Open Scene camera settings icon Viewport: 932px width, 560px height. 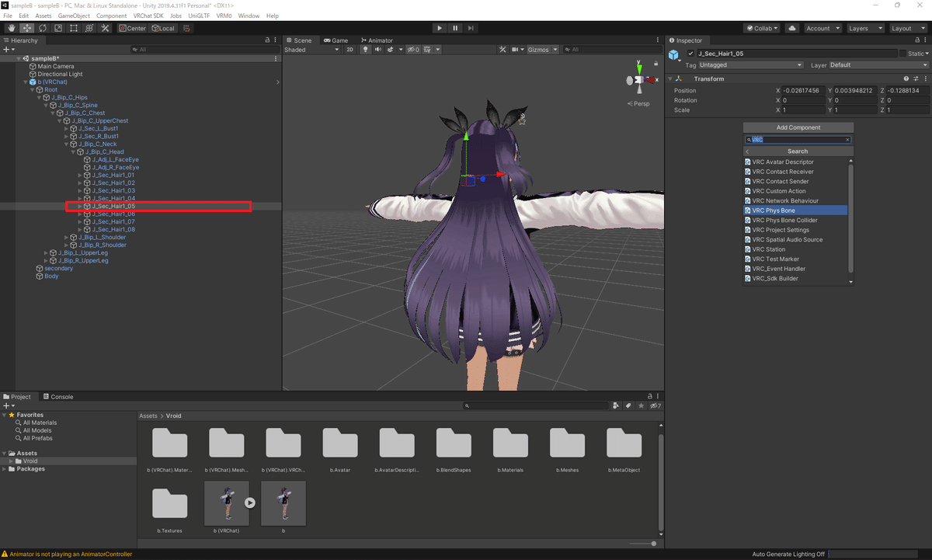516,50
